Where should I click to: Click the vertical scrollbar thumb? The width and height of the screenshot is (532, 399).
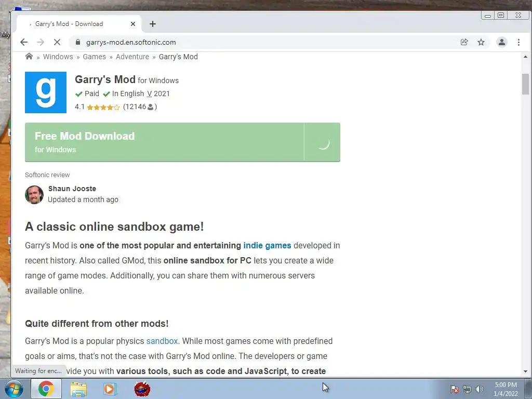coord(526,84)
